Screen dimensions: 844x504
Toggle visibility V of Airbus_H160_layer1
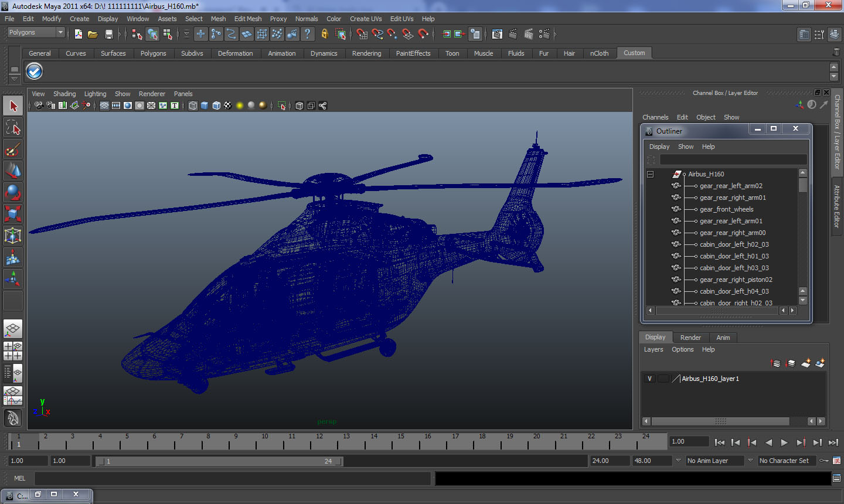(649, 379)
